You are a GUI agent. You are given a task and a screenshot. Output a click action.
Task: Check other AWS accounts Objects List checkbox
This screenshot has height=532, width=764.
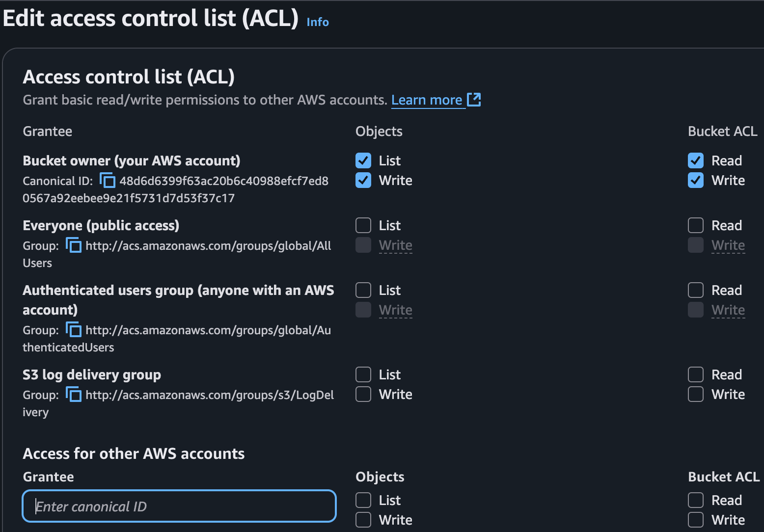click(x=363, y=500)
